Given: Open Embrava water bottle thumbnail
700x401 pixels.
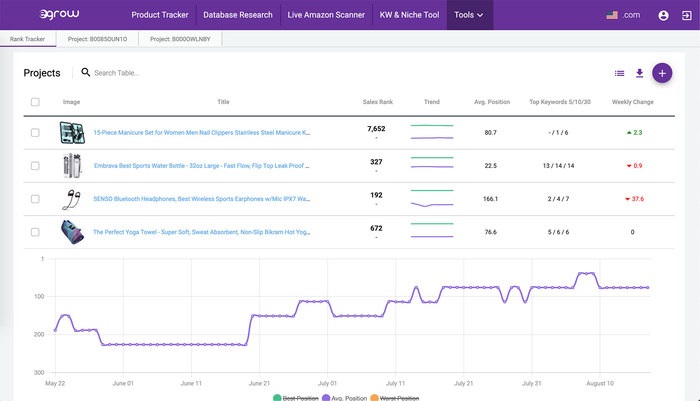Looking at the screenshot, I should [x=72, y=165].
